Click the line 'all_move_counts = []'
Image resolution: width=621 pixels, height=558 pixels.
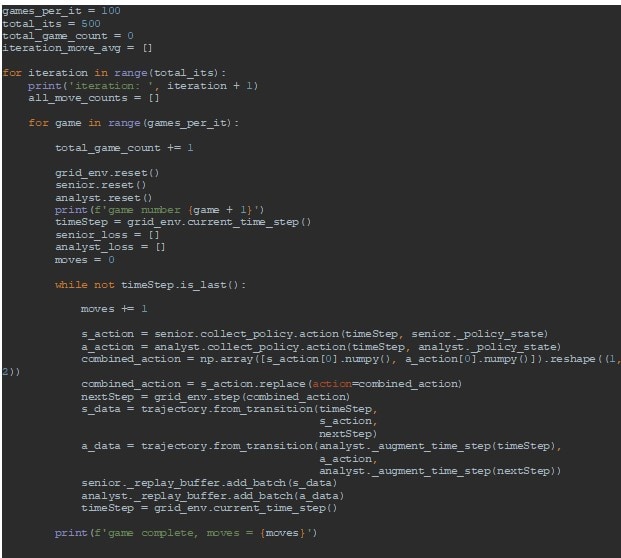tap(93, 98)
